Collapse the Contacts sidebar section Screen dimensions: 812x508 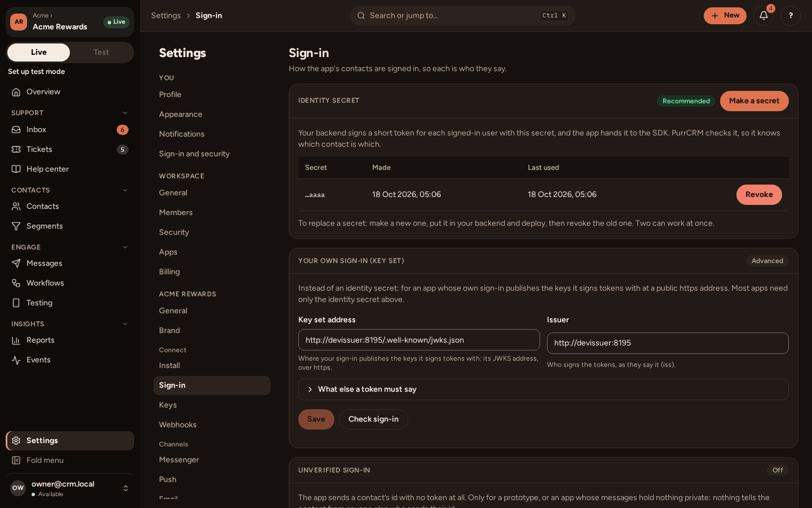125,190
